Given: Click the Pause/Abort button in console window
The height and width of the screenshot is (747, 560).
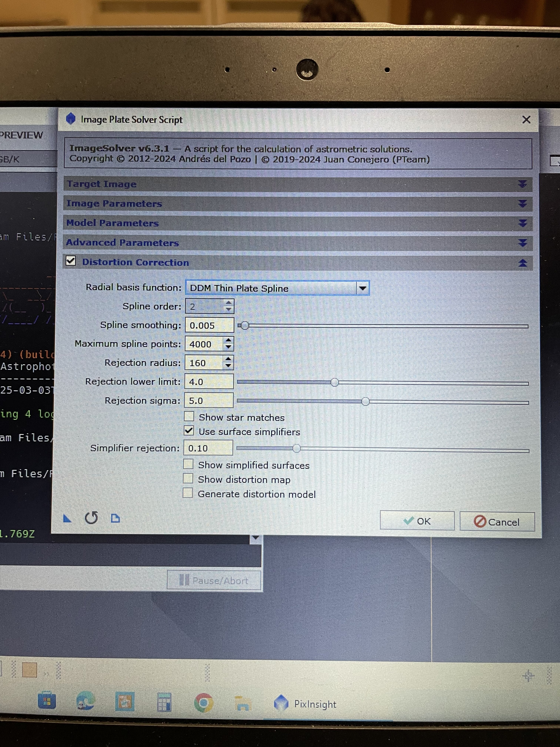Looking at the screenshot, I should (x=214, y=580).
